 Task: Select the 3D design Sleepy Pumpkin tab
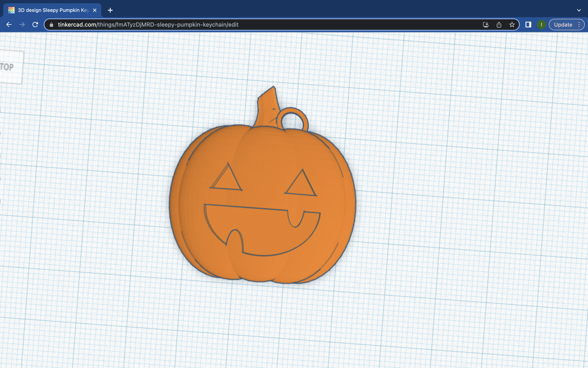click(x=52, y=10)
